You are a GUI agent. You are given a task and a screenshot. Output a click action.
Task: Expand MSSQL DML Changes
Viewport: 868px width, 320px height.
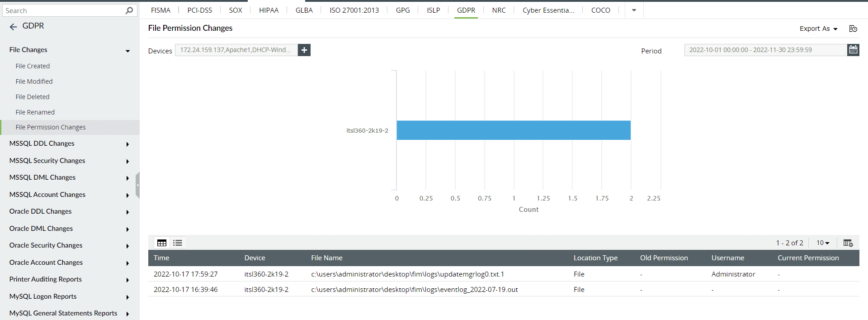coord(128,178)
